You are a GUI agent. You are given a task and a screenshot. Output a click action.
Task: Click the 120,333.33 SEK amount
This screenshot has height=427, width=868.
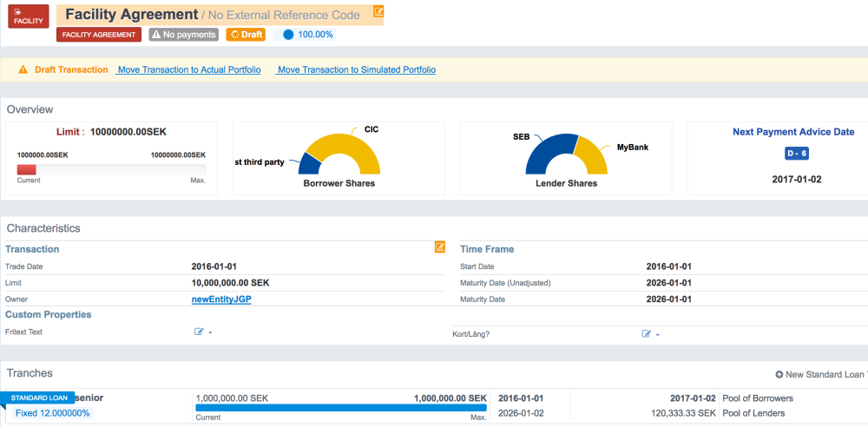click(684, 413)
